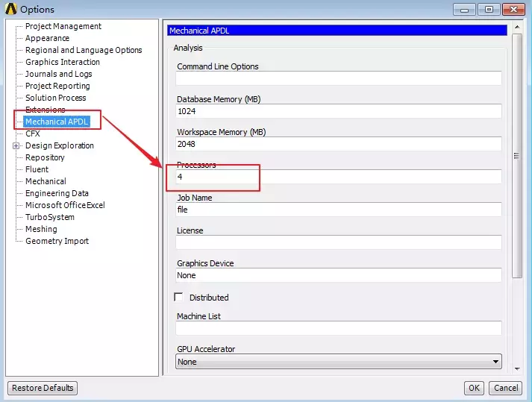Select Geometry Import entry
532x402 pixels.
[x=57, y=241]
